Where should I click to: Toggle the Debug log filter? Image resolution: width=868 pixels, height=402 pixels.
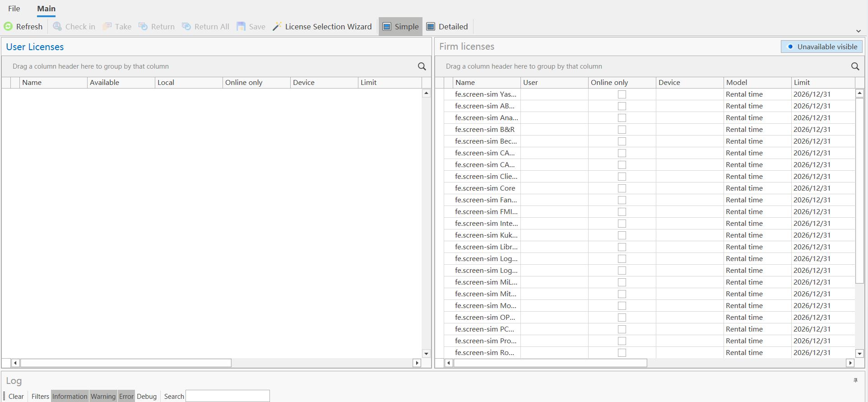[147, 396]
